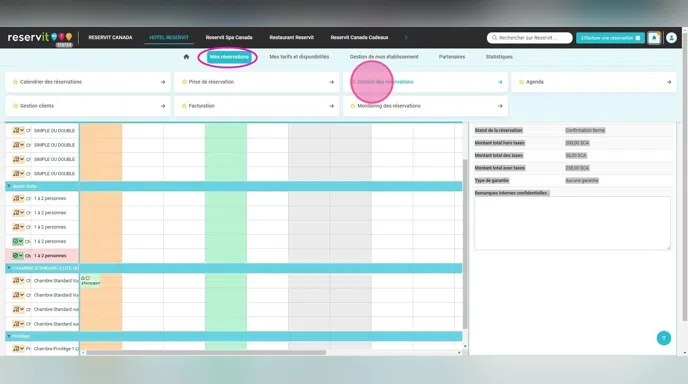Open status dropdown on the row containing the reservation block
The width and height of the screenshot is (688, 384).
[x=18, y=280]
